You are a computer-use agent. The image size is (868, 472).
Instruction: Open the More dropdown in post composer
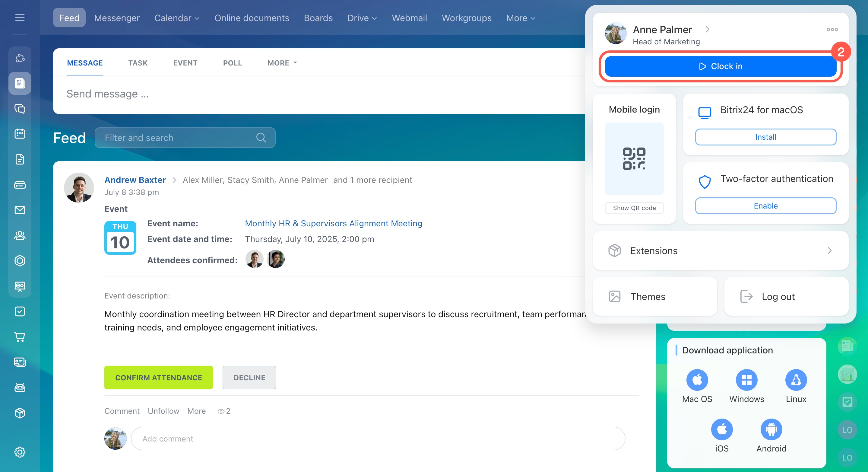(x=282, y=63)
